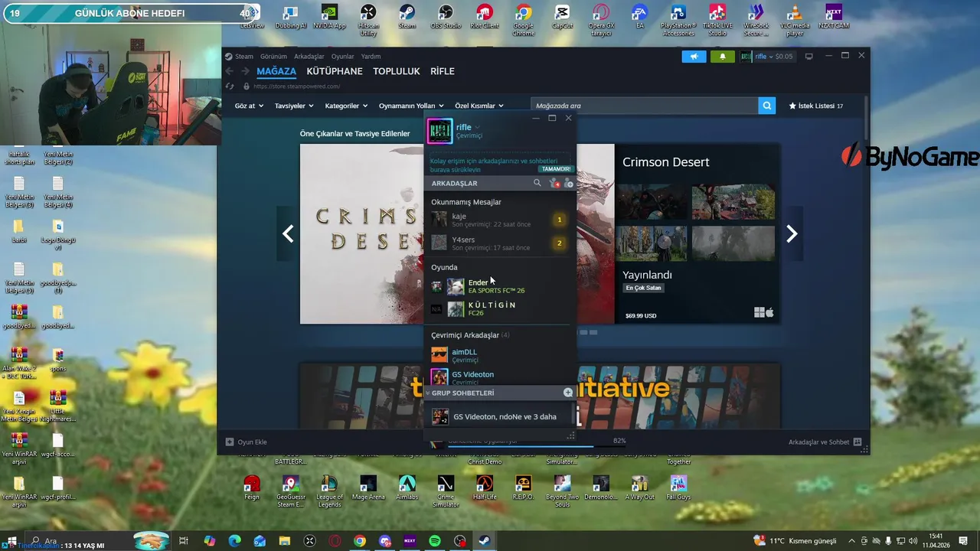The width and height of the screenshot is (980, 551).
Task: Open Fall Guys desktop shortcut
Action: point(678,488)
